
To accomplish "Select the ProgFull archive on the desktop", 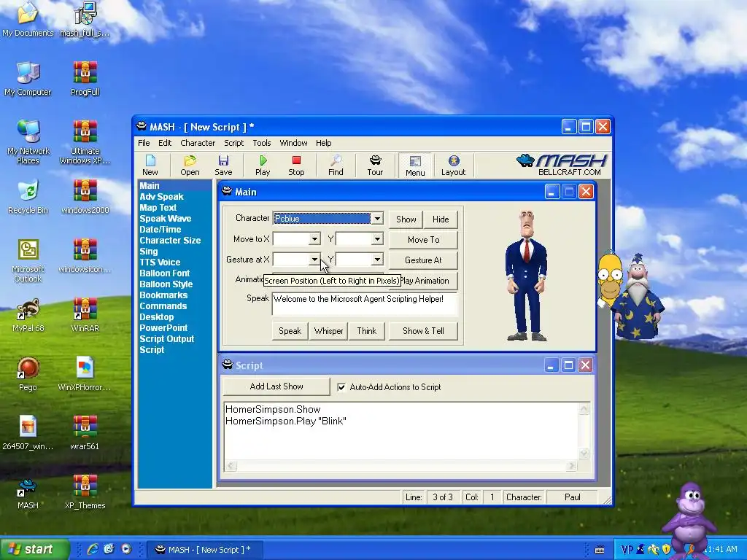I will [x=85, y=79].
